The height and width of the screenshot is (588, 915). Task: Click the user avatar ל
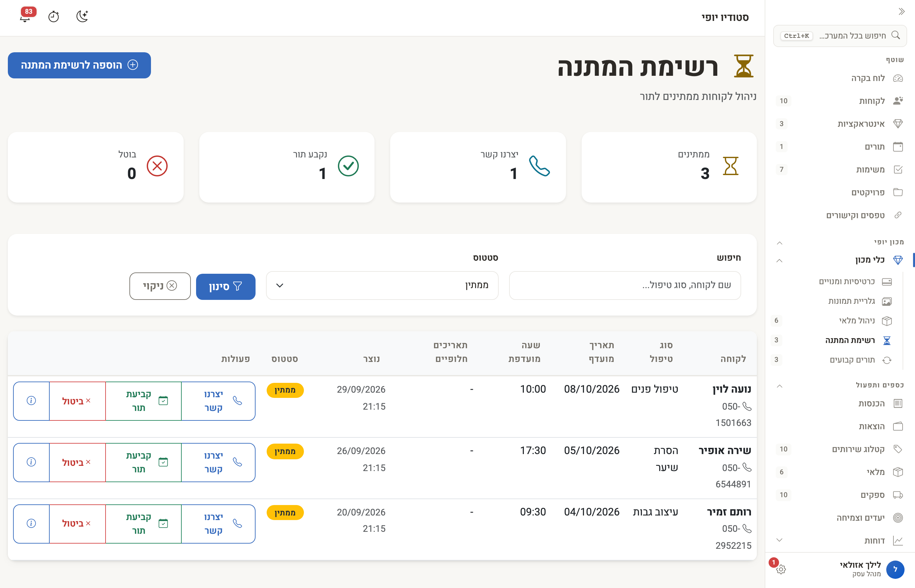895,569
